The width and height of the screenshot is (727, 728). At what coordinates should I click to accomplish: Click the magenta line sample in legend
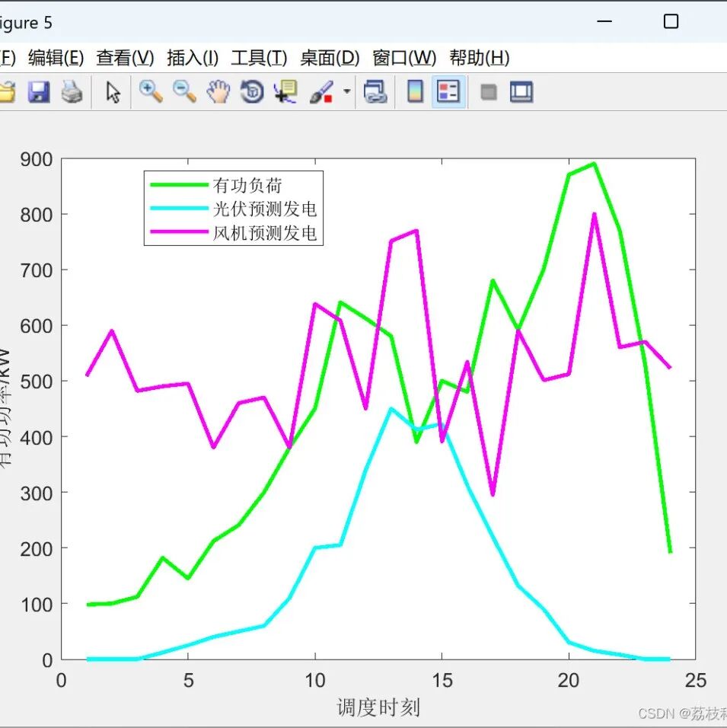click(x=179, y=231)
